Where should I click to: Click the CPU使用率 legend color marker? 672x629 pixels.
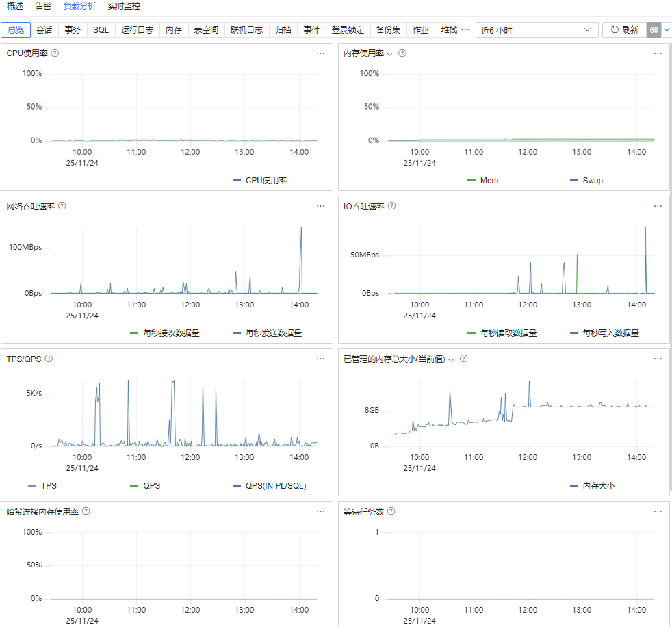(237, 181)
